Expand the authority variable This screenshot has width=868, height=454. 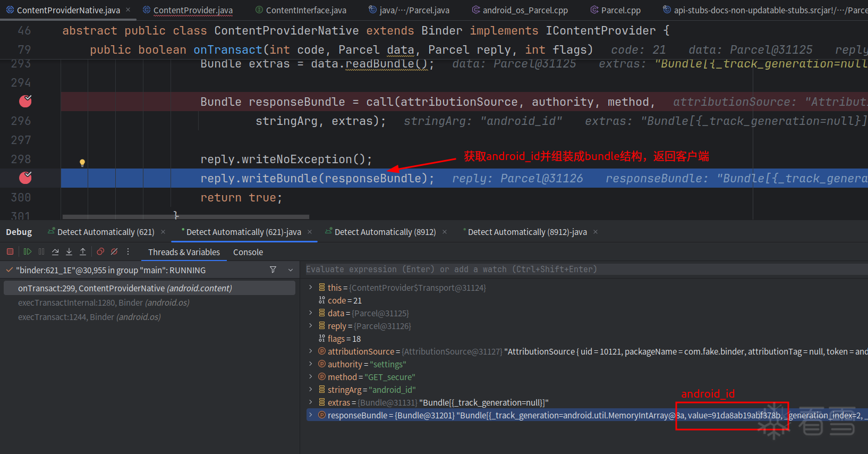pos(311,364)
